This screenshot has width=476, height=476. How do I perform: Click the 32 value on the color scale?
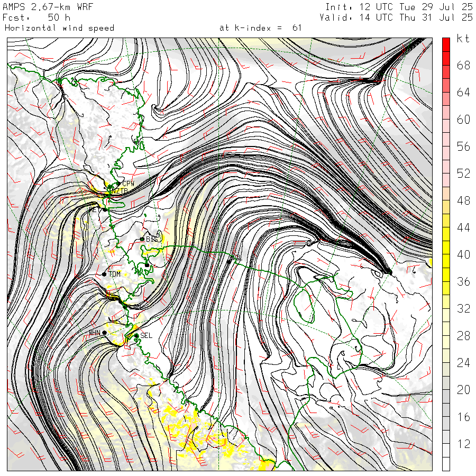click(463, 308)
